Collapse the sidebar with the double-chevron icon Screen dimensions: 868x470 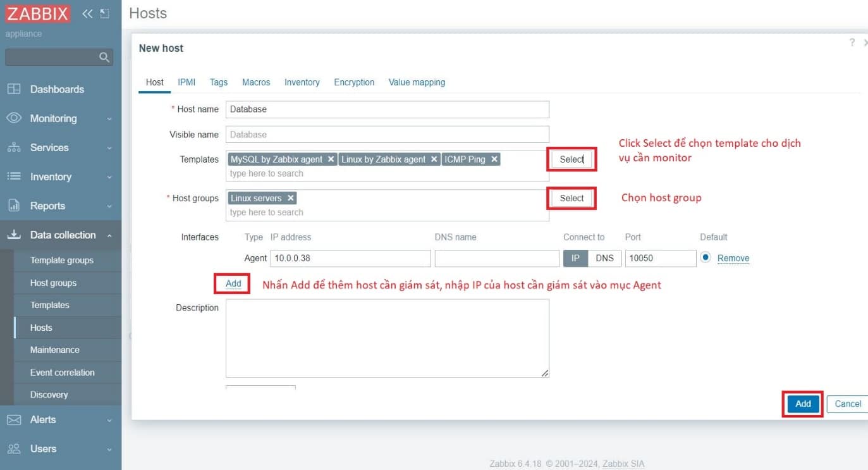point(87,14)
